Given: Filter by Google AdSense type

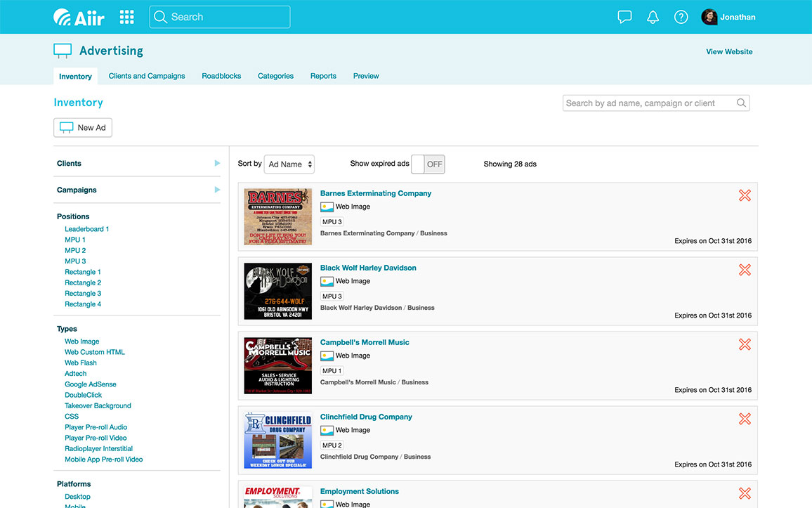Looking at the screenshot, I should tap(90, 384).
